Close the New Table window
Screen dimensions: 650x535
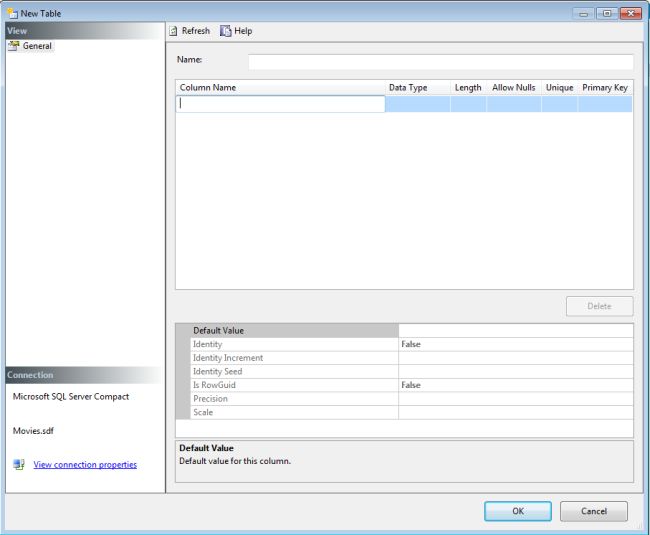pos(631,14)
